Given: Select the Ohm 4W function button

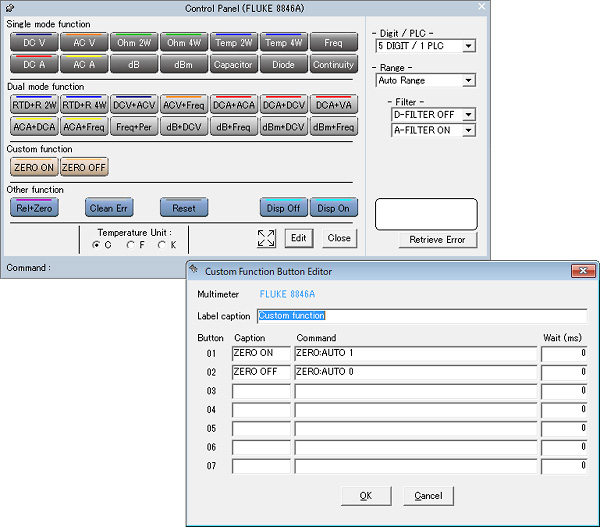Looking at the screenshot, I should pos(183,43).
